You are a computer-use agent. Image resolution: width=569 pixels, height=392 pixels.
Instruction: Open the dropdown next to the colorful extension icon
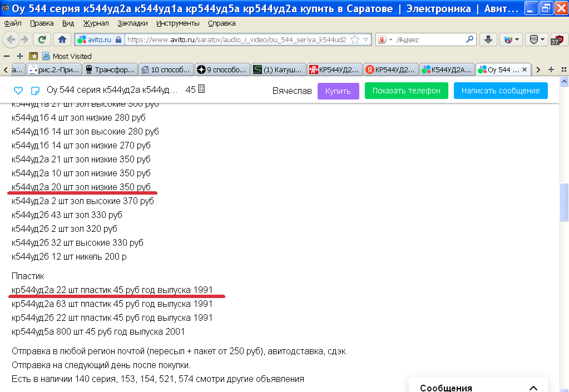click(517, 39)
